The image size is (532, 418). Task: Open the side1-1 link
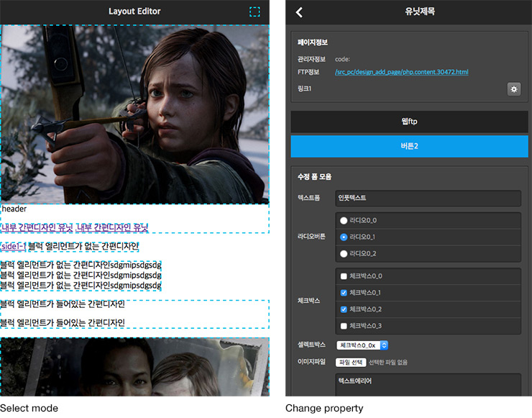point(13,246)
